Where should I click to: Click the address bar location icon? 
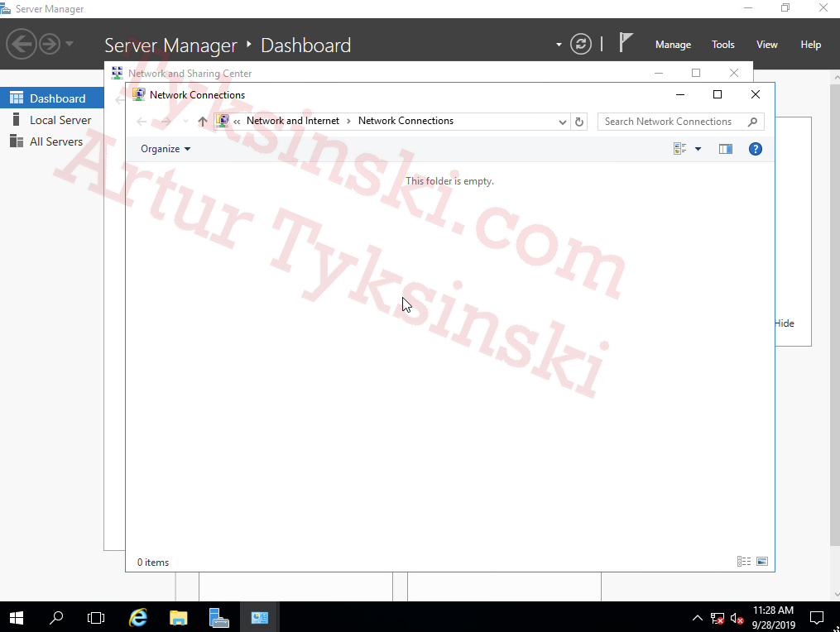[x=223, y=121]
